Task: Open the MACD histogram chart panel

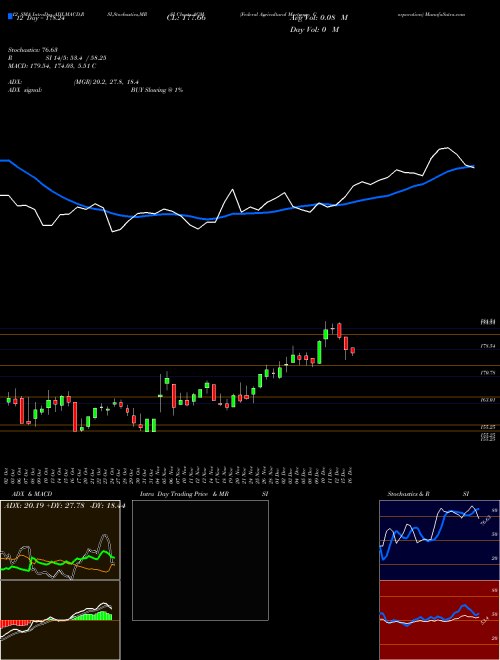Action: 60,620
